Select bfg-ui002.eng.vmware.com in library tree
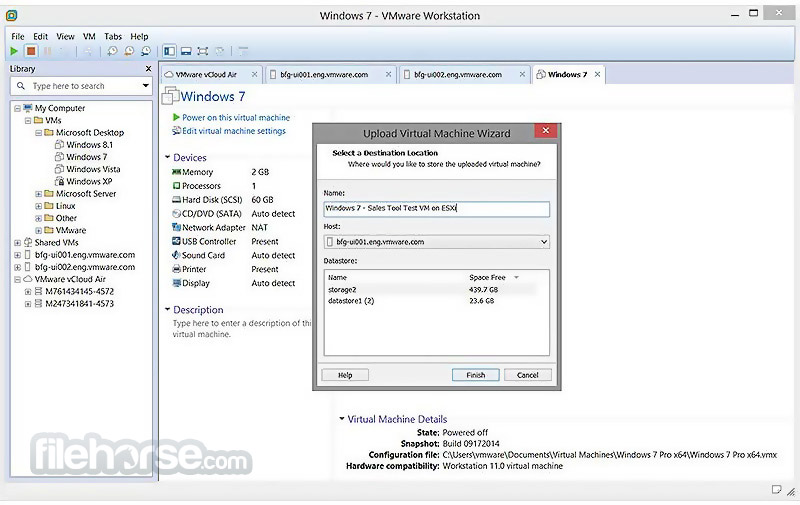Screen dimensions: 800x505 [x=85, y=267]
